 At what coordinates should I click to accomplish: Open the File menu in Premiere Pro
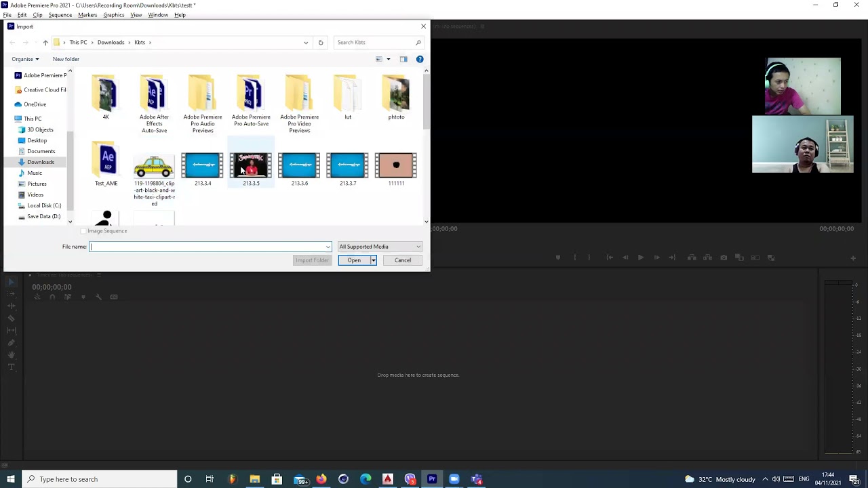[x=7, y=15]
